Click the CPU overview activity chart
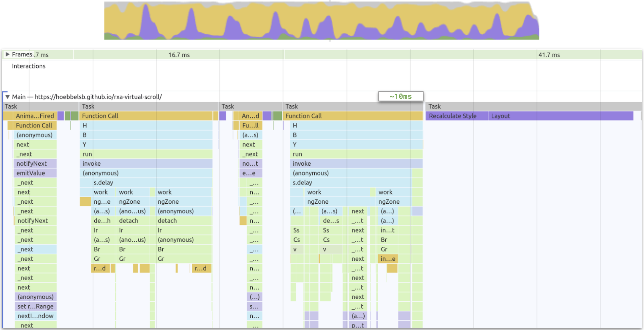Viewport: 644px width, 330px height. [x=321, y=21]
